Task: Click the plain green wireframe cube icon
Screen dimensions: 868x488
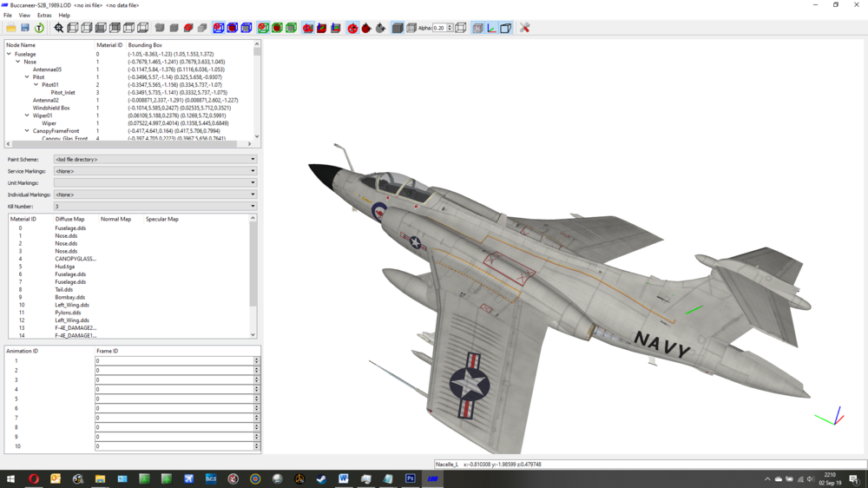Action: 291,28
